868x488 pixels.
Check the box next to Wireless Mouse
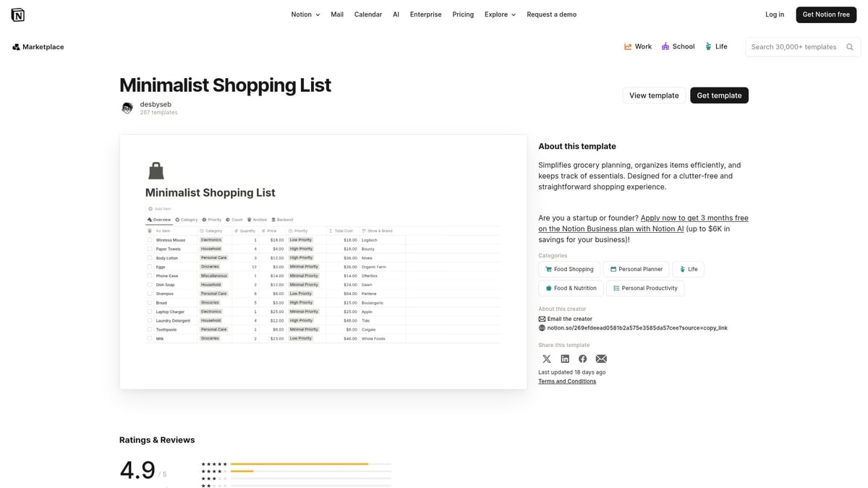point(149,240)
